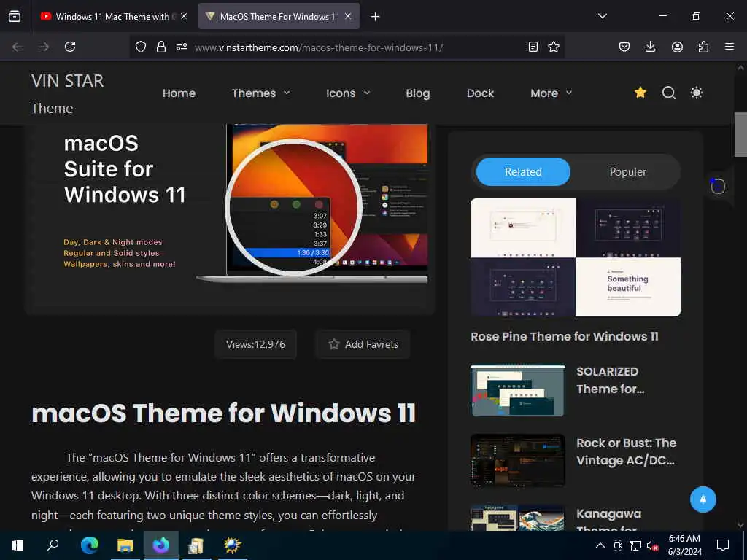This screenshot has width=747, height=560.
Task: Show hidden tray icons chevron
Action: 600,545
